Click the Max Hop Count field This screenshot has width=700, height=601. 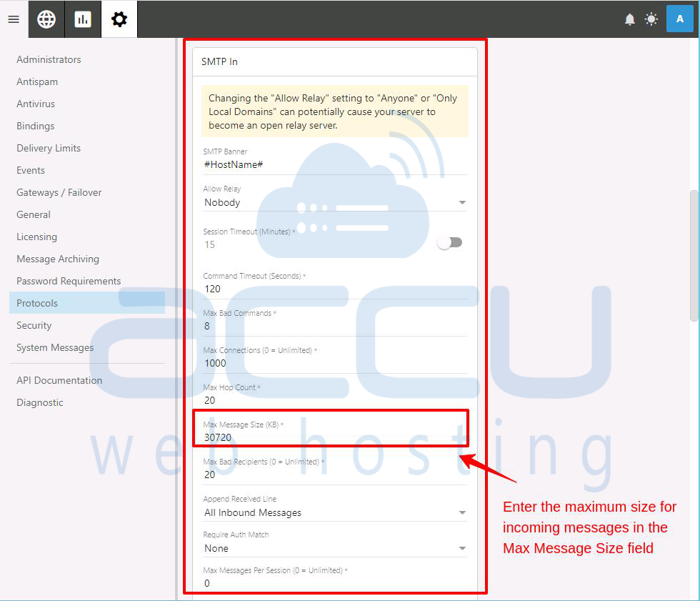click(335, 400)
